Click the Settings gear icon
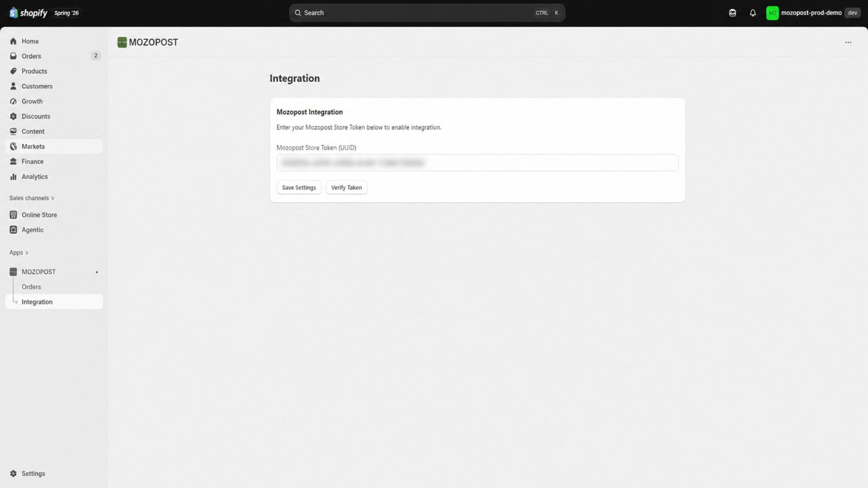 click(14, 473)
